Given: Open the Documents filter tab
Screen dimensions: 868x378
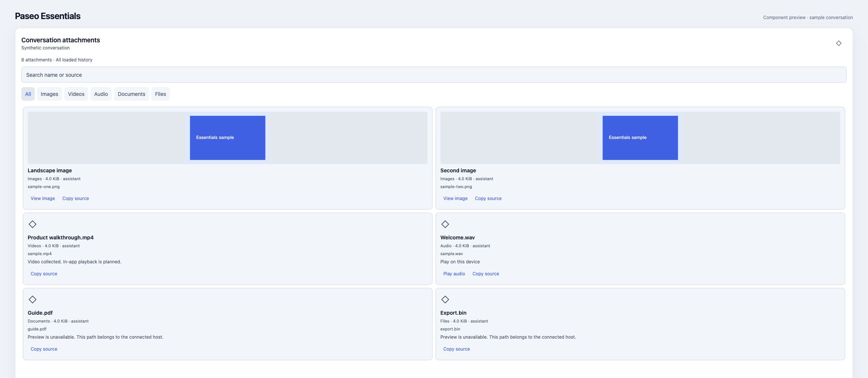Looking at the screenshot, I should click(x=131, y=94).
